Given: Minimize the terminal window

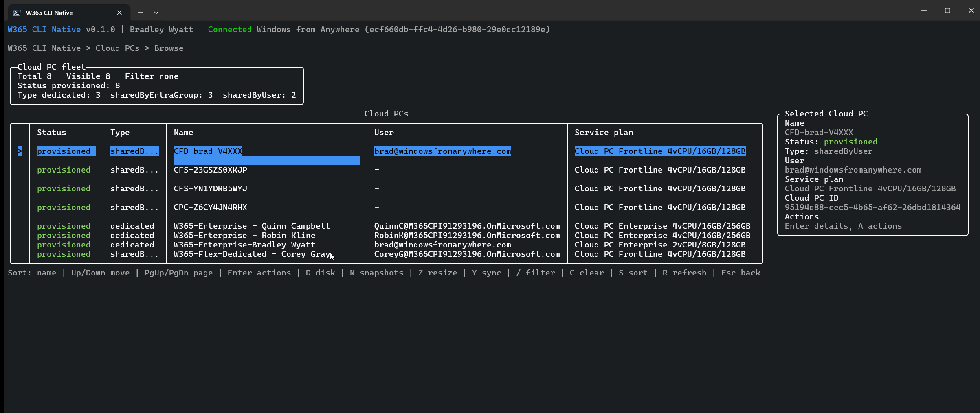Looking at the screenshot, I should [924, 10].
